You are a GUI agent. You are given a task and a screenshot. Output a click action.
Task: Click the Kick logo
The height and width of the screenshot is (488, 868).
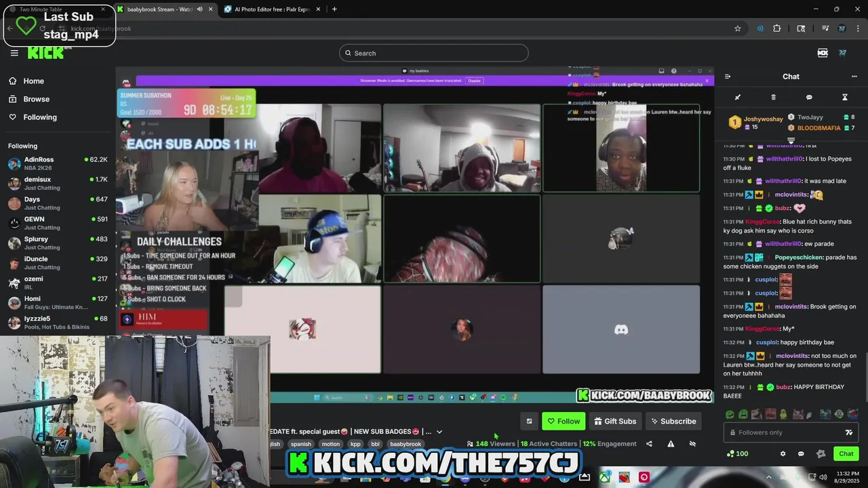click(x=46, y=53)
